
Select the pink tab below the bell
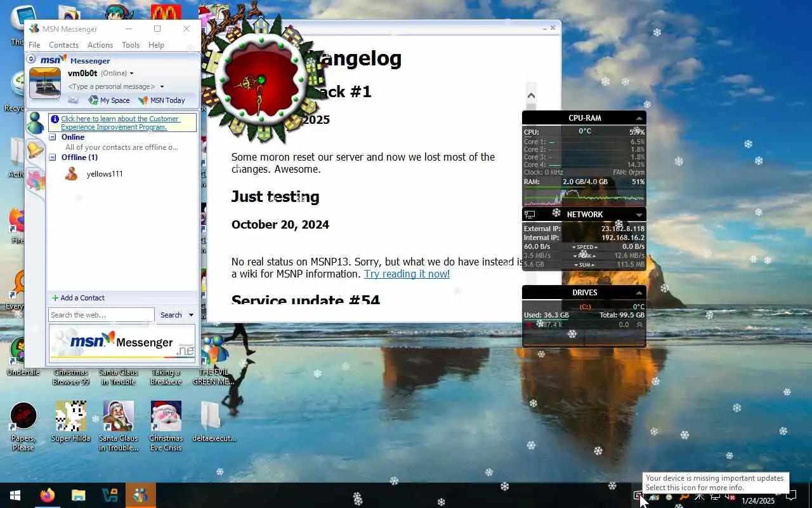36,180
